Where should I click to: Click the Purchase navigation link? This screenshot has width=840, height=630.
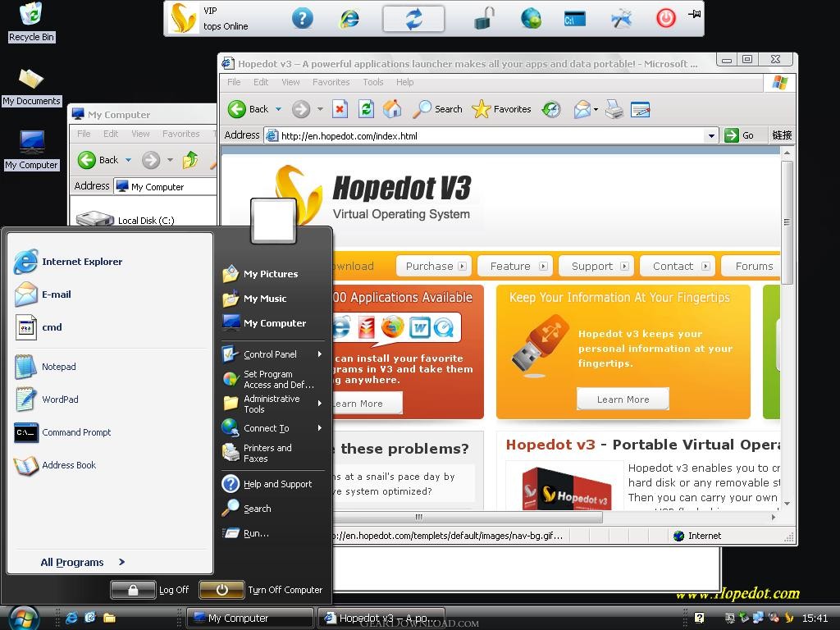[434, 267]
